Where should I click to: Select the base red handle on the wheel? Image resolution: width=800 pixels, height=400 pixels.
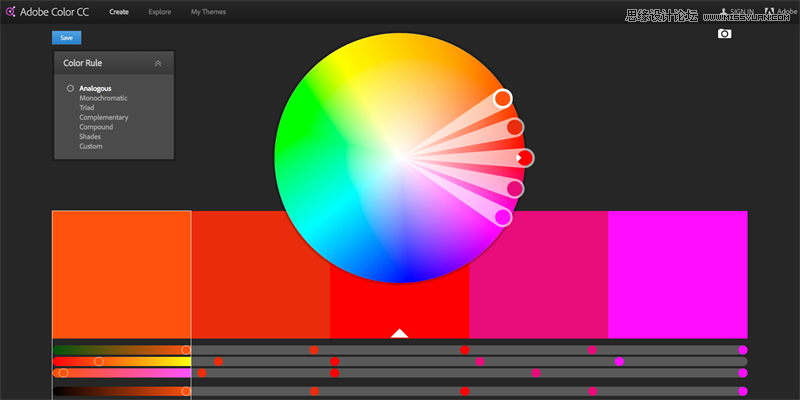click(524, 158)
